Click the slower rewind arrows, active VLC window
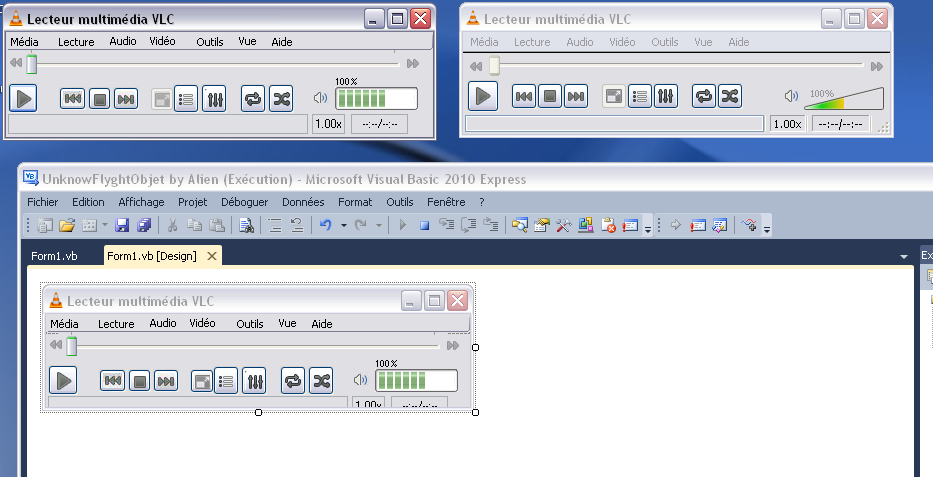Screen dimensions: 933x477 pyautogui.click(x=16, y=62)
